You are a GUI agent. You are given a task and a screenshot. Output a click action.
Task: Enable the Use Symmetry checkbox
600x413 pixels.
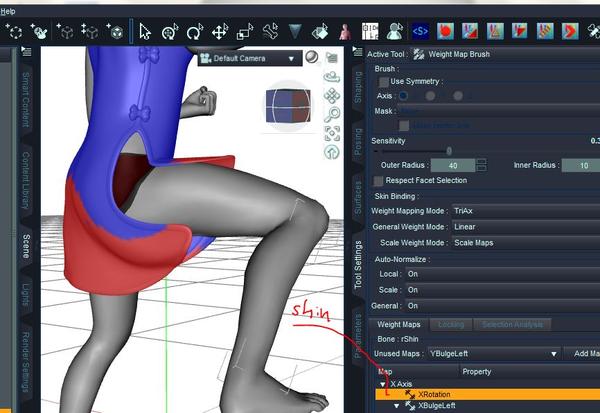pos(383,82)
